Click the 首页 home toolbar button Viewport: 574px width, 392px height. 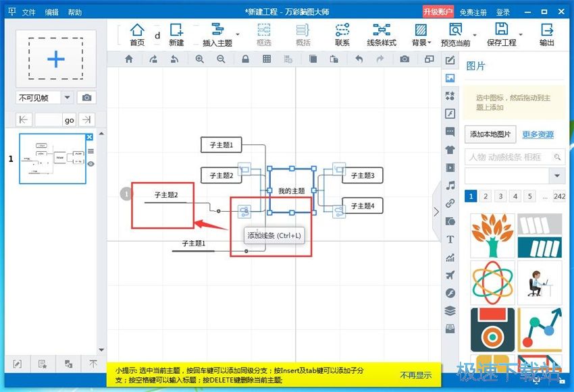(137, 34)
